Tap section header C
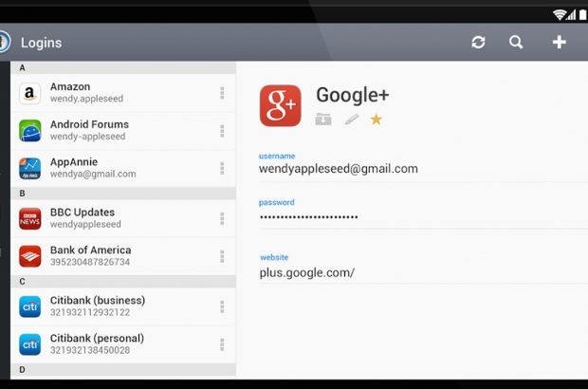Viewport: 588px width, 389px height. [123, 282]
